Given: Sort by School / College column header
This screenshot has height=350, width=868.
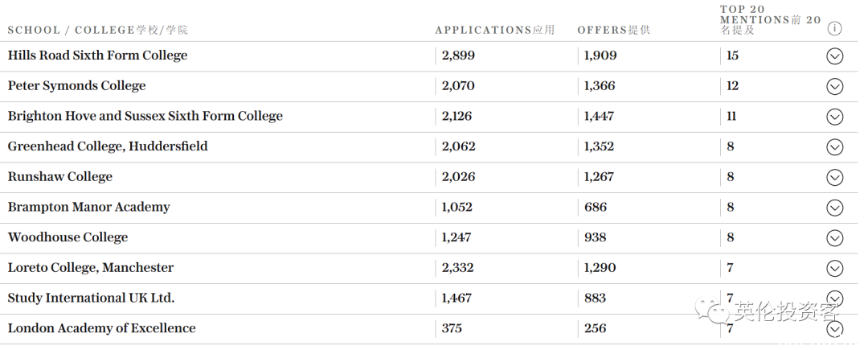Looking at the screenshot, I should coord(97,30).
